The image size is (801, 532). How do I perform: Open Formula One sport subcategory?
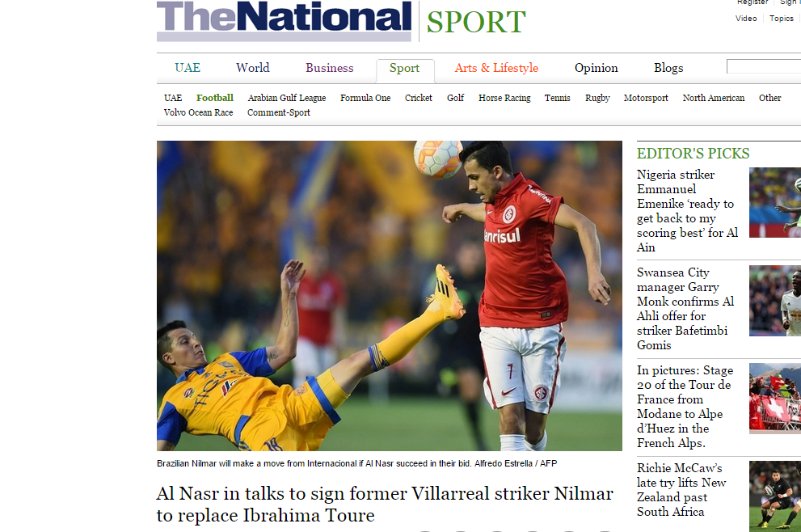(365, 98)
